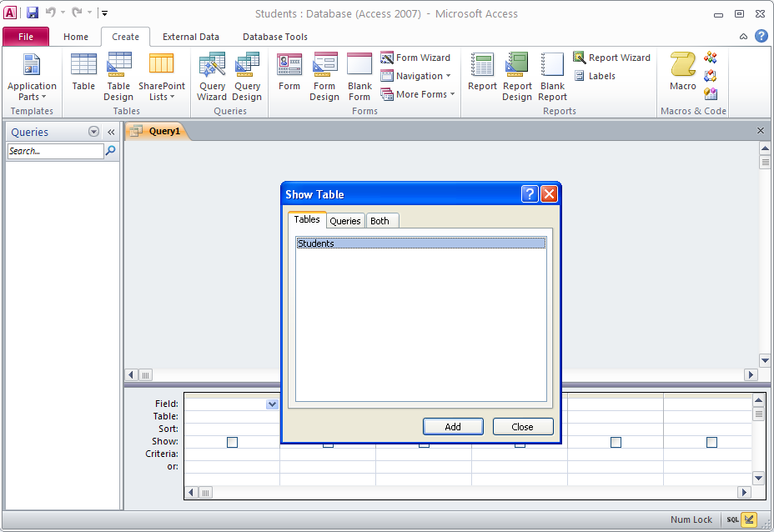Screen dimensions: 774x532
Task: Create a new Report
Action: coord(482,72)
